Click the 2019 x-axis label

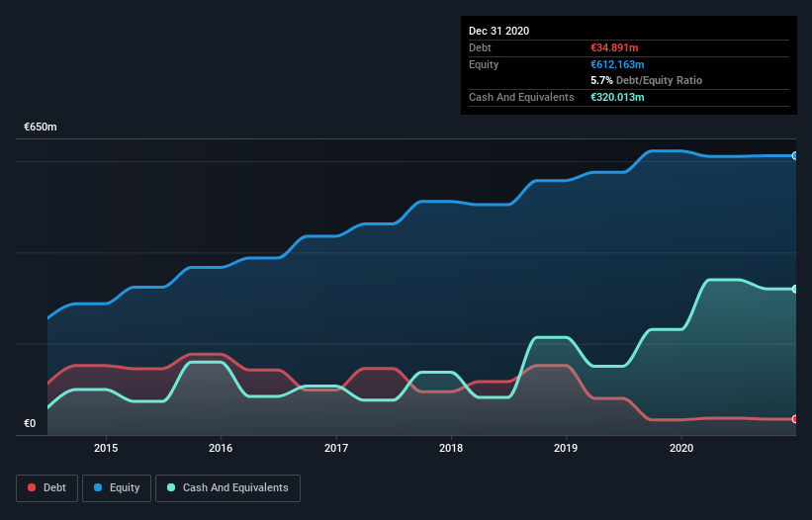coord(566,448)
